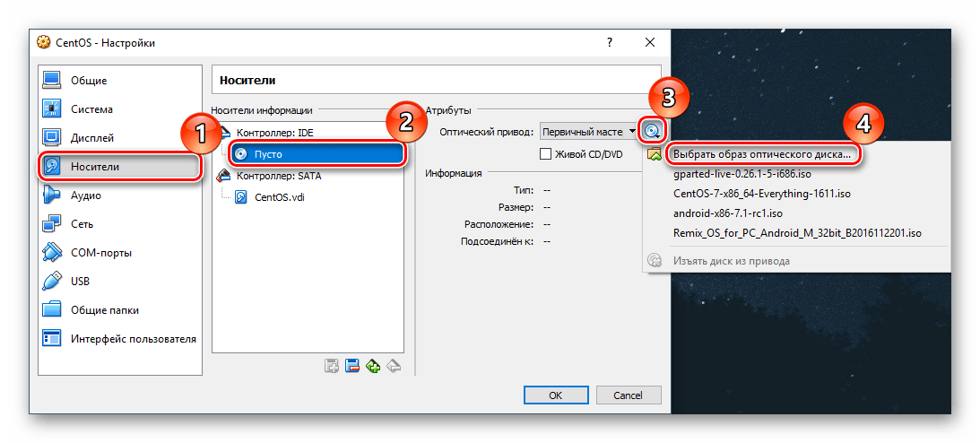Select the Носители category

coord(120,167)
